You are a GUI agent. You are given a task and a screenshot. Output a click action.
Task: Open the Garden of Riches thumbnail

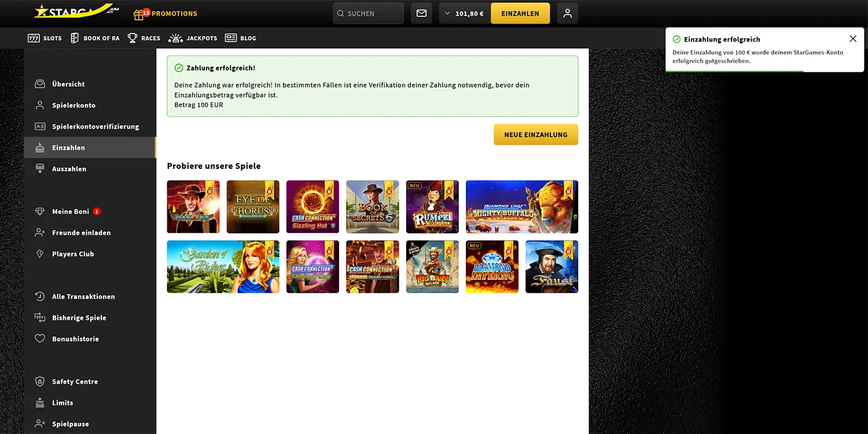[223, 267]
